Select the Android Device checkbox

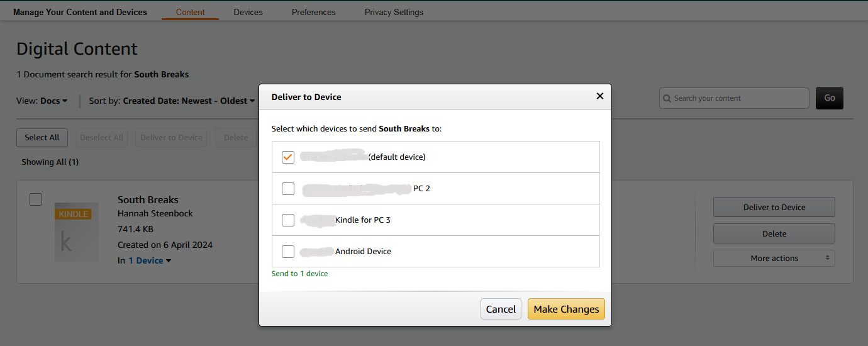pyautogui.click(x=288, y=252)
